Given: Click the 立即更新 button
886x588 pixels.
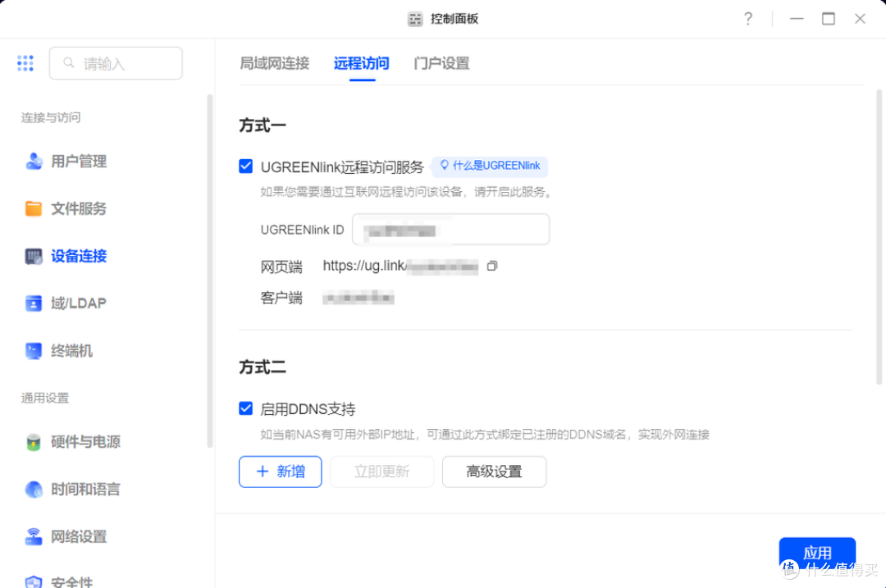Looking at the screenshot, I should (x=382, y=471).
